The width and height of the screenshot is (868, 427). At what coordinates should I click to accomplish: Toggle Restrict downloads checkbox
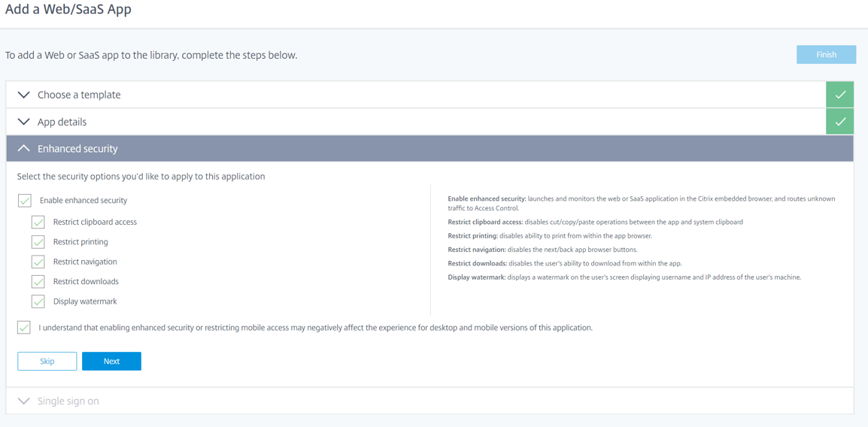pos(38,282)
